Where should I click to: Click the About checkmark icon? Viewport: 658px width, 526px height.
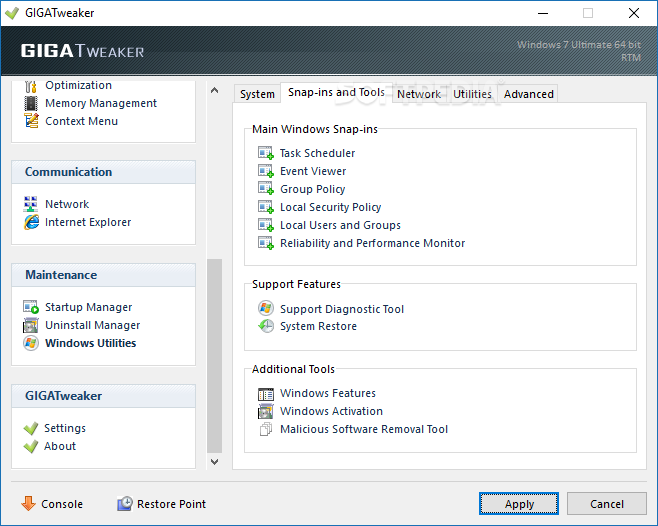[x=31, y=446]
